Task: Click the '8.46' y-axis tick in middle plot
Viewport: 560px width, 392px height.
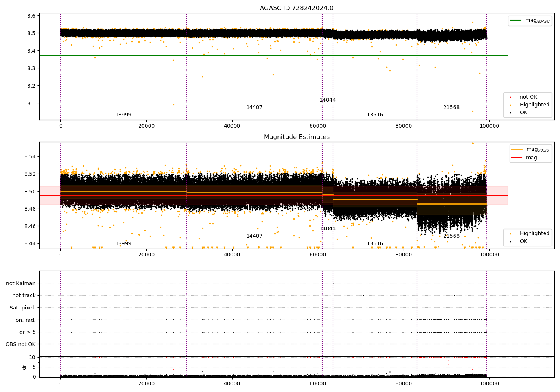Action: pyautogui.click(x=30, y=226)
